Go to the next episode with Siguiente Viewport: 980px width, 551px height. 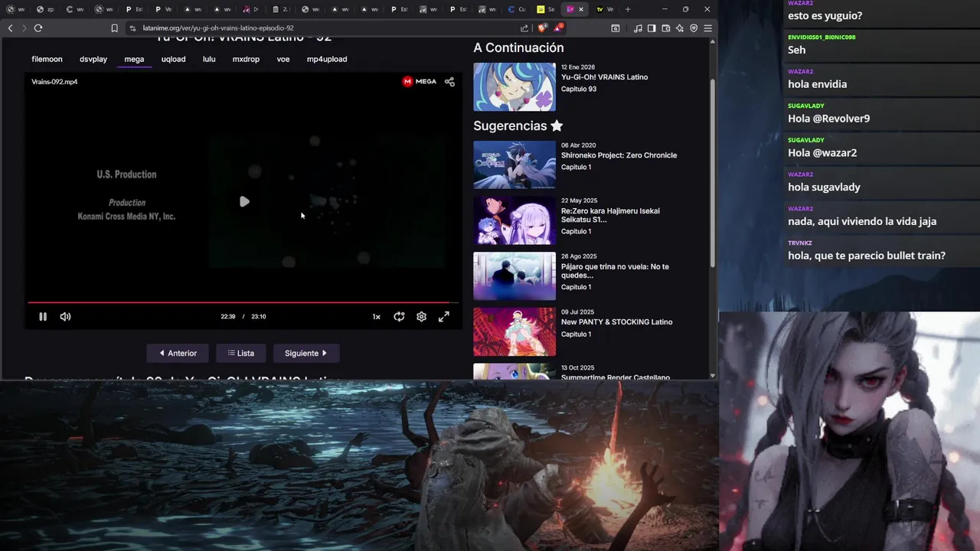click(306, 354)
